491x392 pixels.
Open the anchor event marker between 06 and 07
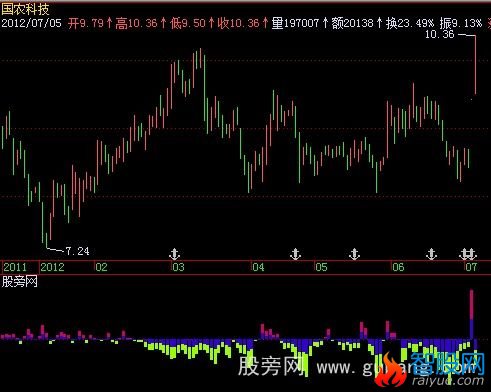tap(431, 254)
